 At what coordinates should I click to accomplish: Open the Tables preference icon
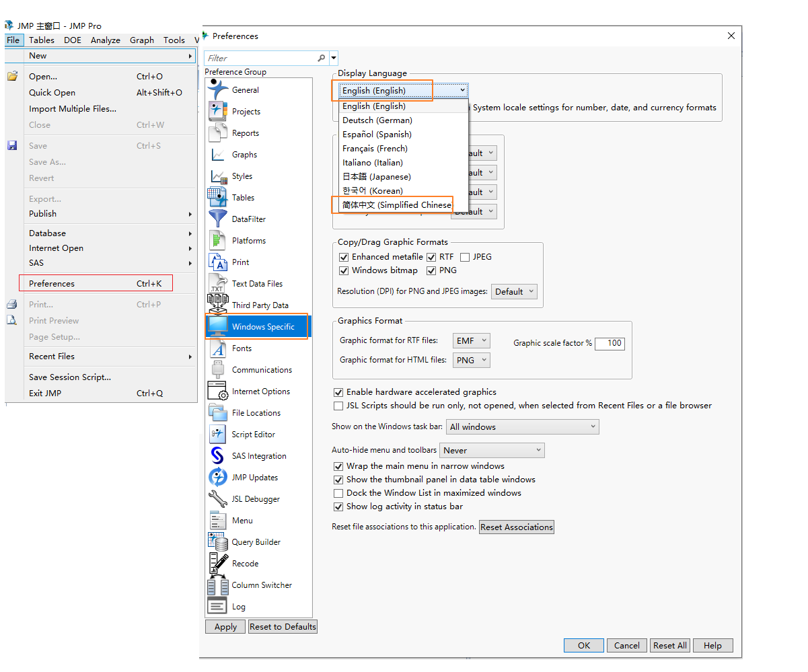(x=218, y=197)
